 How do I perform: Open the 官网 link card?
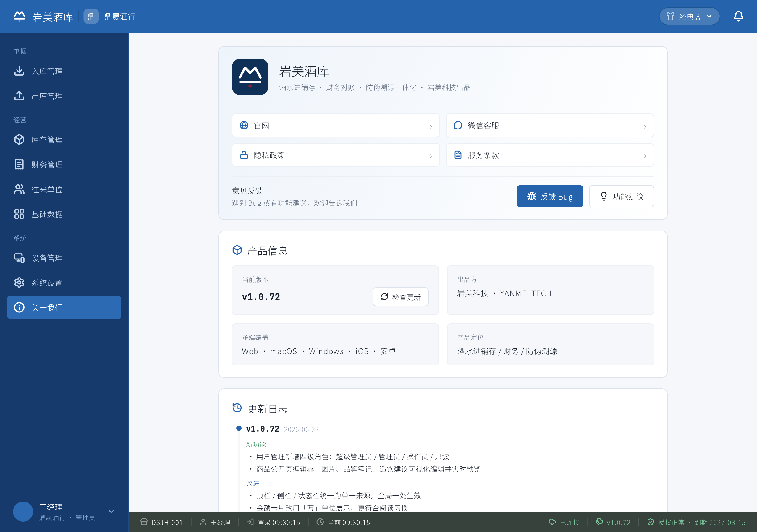click(x=336, y=126)
